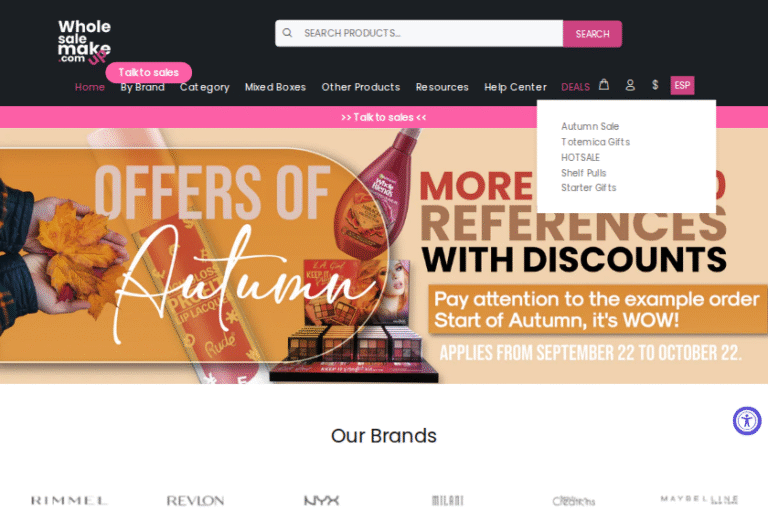Image resolution: width=768 pixels, height=512 pixels.
Task: Select Shelf Pulls in the dropdown
Action: coord(583,173)
